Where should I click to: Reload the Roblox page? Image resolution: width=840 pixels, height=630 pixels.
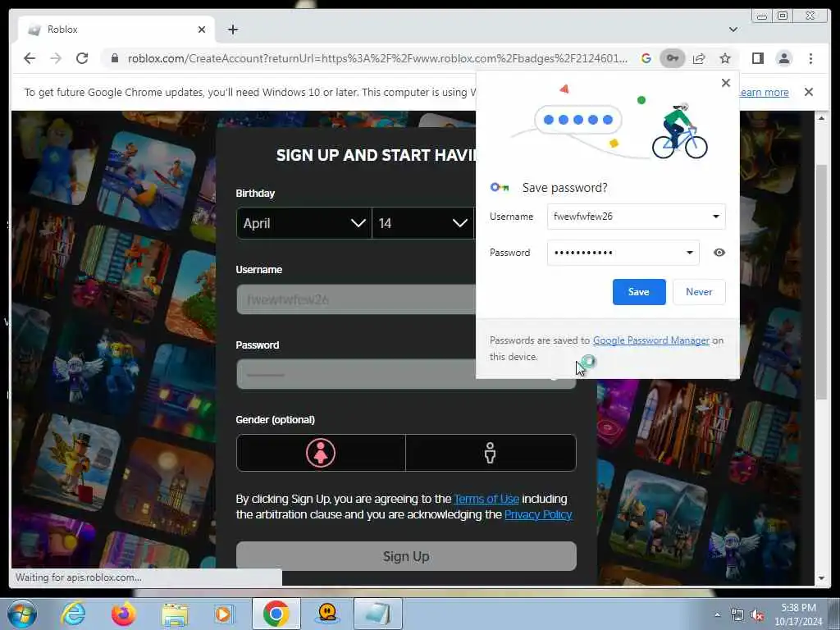[x=82, y=58]
